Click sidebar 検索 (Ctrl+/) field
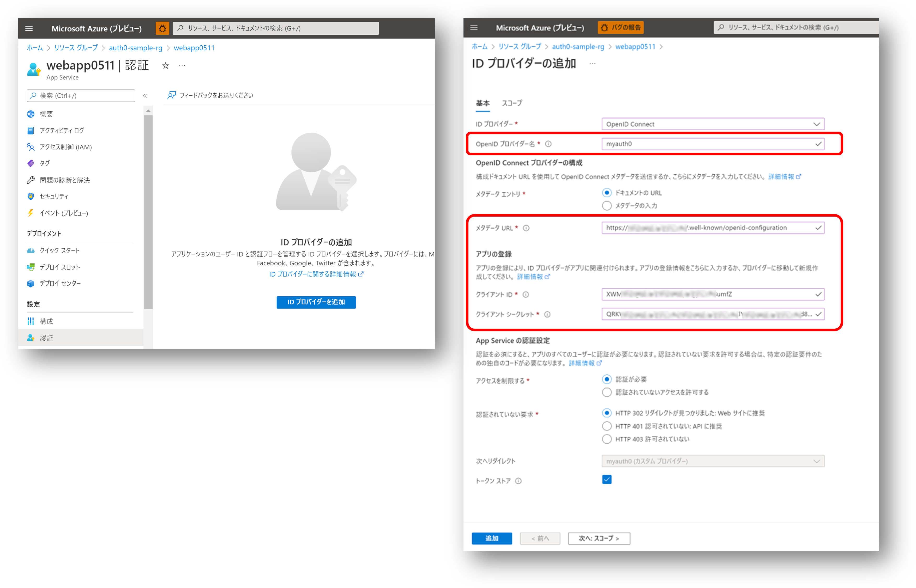 [x=81, y=95]
